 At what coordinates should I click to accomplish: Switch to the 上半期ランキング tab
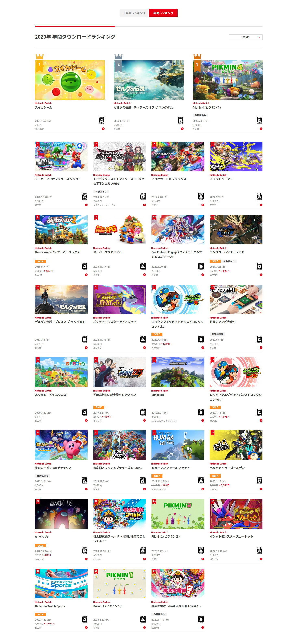[x=134, y=13]
